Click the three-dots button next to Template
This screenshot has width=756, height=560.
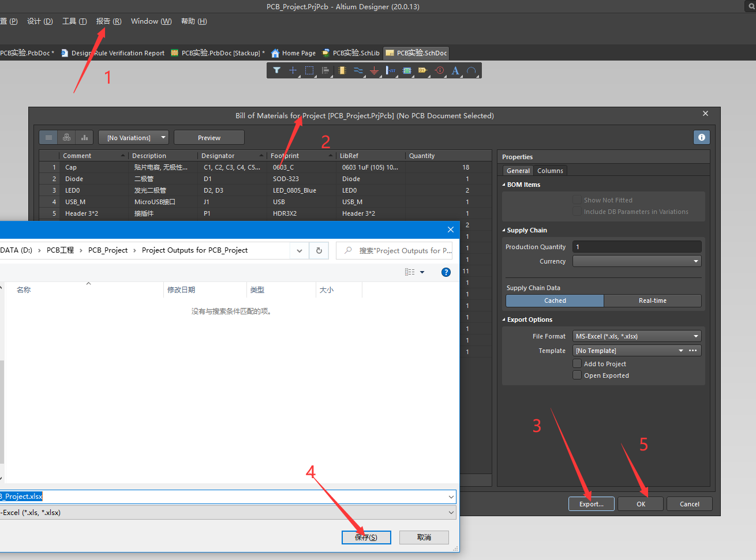click(x=693, y=351)
